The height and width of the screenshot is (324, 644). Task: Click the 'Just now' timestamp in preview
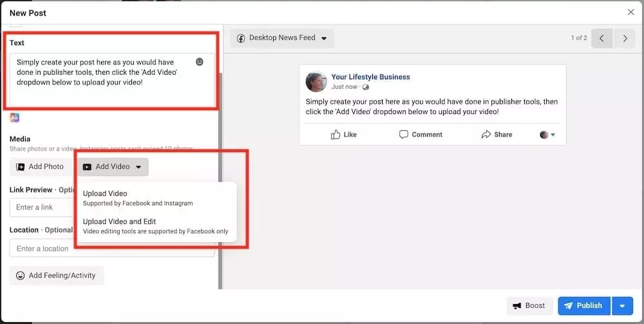344,87
